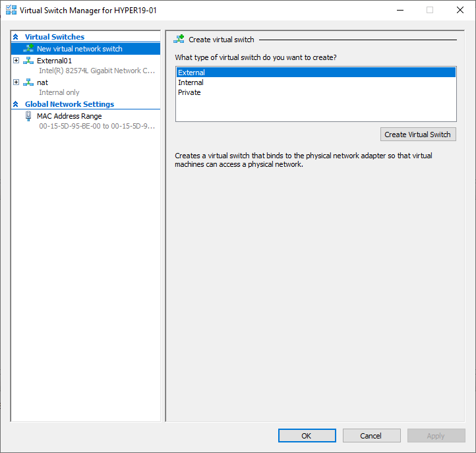
Task: Click the Cancel button
Action: [371, 436]
